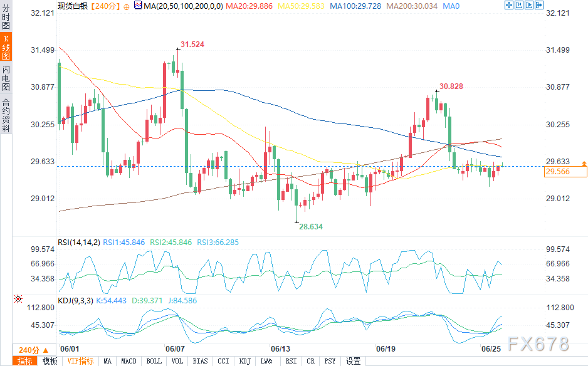
Task: Click the chart playback icon
Action: (x=530, y=6)
